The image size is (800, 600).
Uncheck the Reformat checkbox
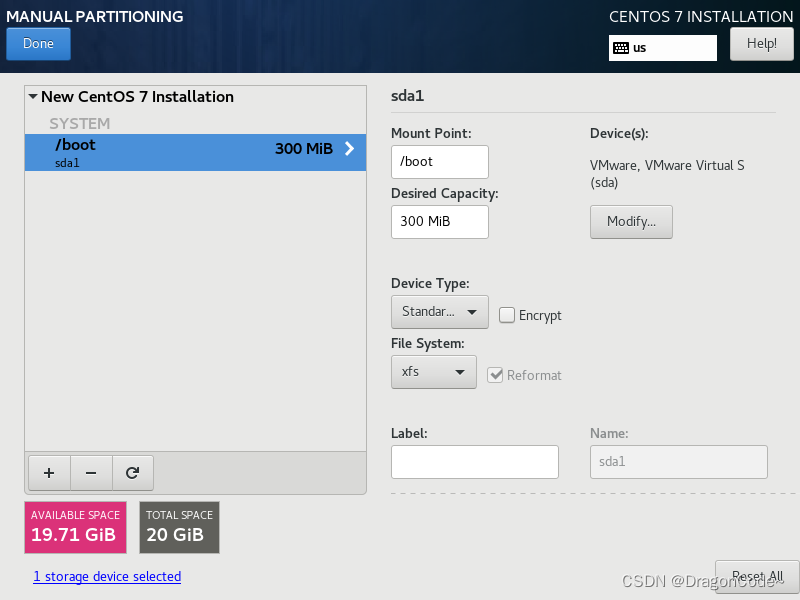[496, 375]
